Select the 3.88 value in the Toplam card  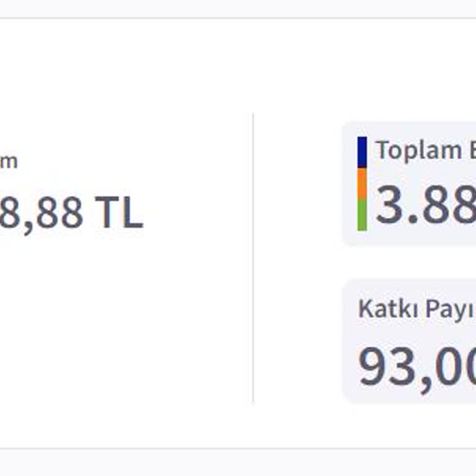(x=425, y=205)
